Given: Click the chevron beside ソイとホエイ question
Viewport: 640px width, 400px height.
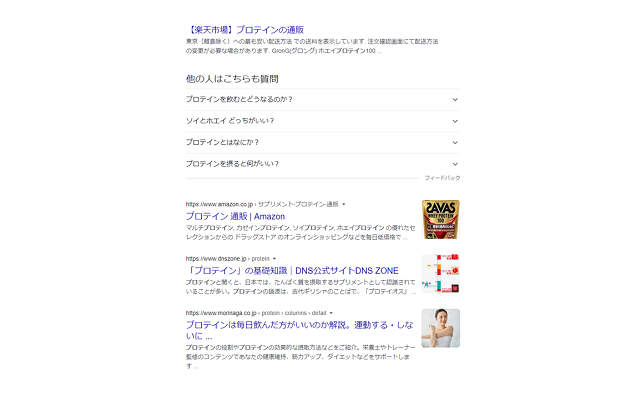Looking at the screenshot, I should [455, 121].
